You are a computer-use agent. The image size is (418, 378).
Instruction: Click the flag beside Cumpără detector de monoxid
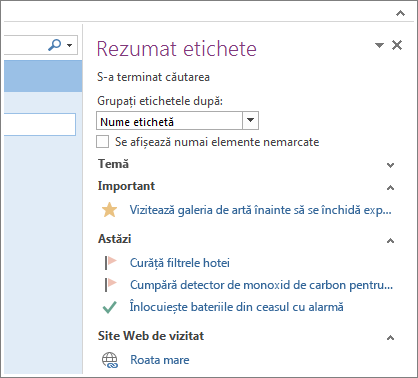pos(111,285)
